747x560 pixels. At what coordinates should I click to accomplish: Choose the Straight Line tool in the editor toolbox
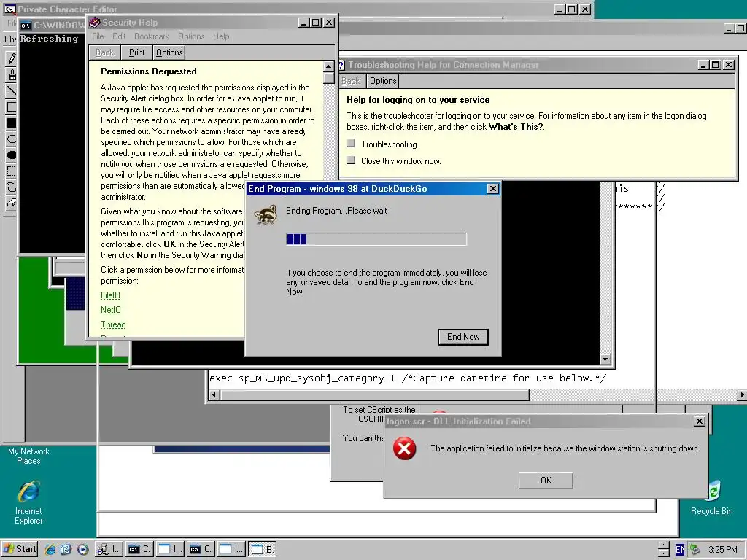12,90
